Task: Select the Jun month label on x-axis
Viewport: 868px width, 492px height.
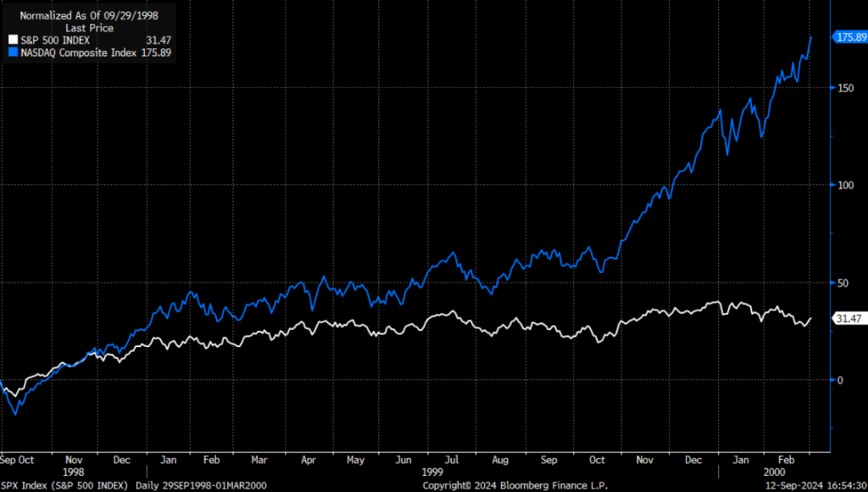Action: pos(402,459)
